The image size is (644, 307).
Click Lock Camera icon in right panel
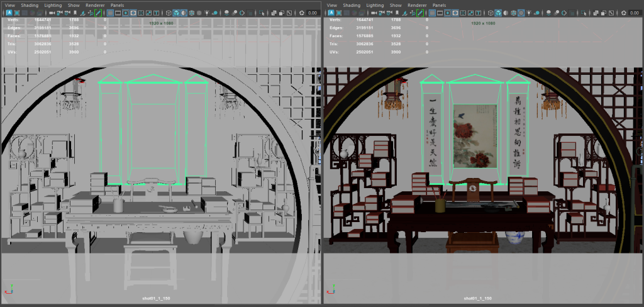coord(381,13)
